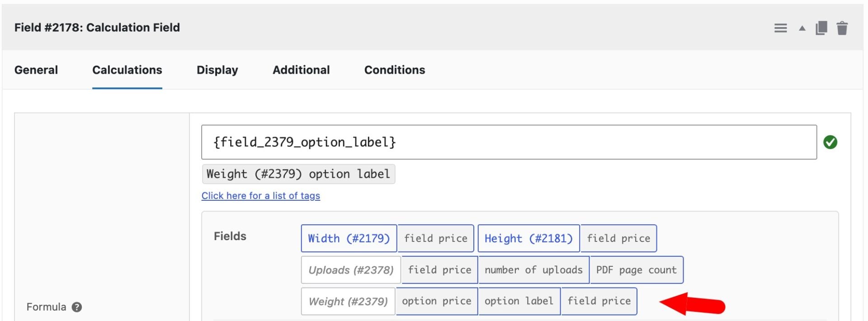Insert the PDF page count tag
The image size is (868, 321).
[637, 270]
